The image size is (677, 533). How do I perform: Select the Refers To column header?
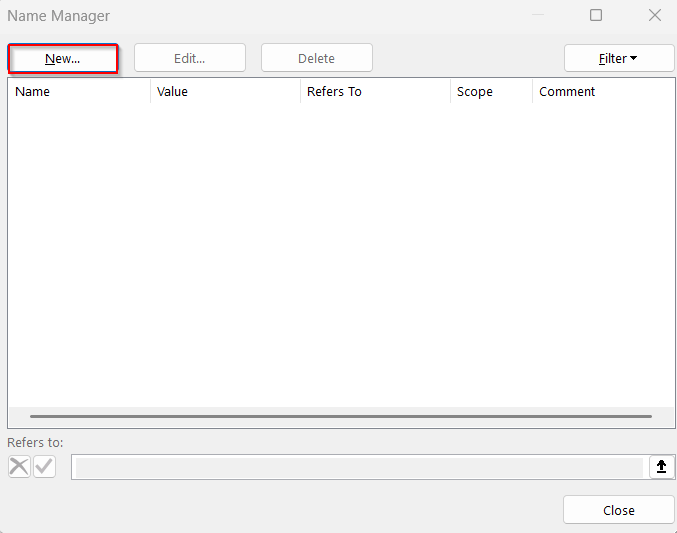click(x=375, y=92)
